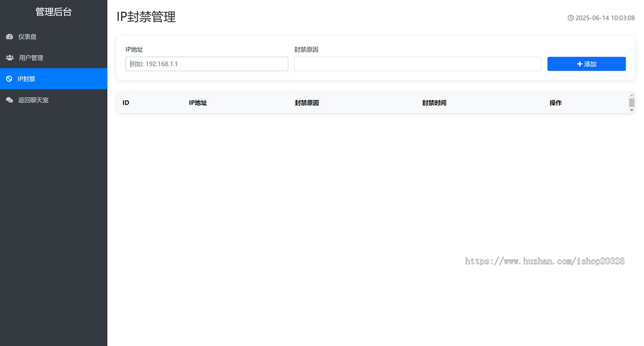Screen dimensions: 644x346
Task: Click the 操作 column header
Action: pos(555,102)
